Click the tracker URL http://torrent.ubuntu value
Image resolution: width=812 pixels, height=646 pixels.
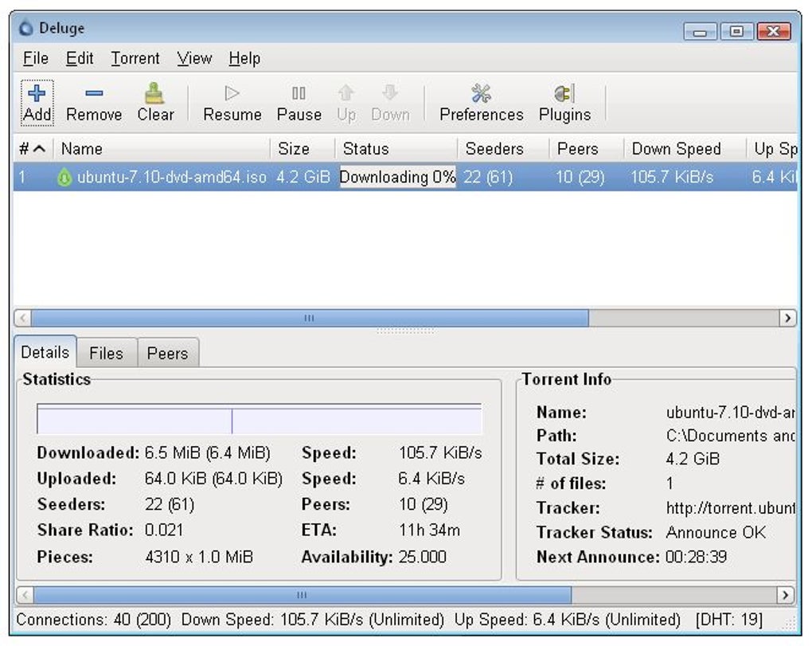tap(730, 508)
